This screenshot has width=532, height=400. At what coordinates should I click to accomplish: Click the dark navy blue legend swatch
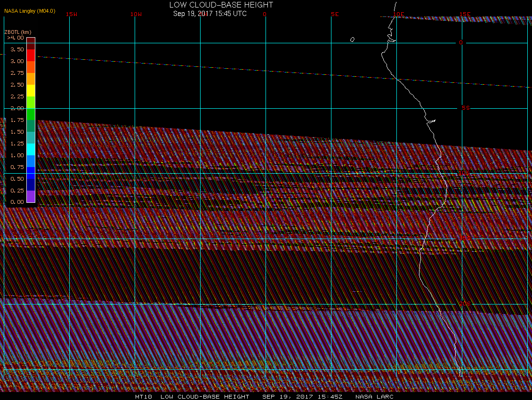coord(31,184)
